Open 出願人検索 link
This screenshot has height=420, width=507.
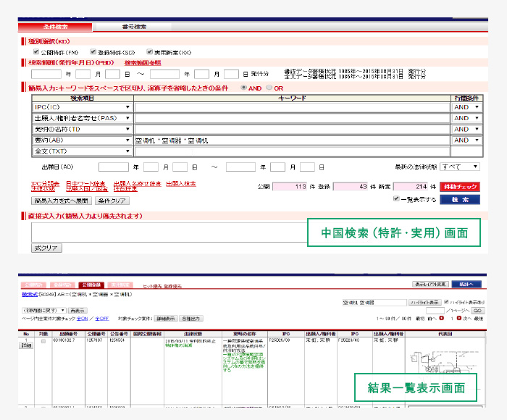(181, 183)
